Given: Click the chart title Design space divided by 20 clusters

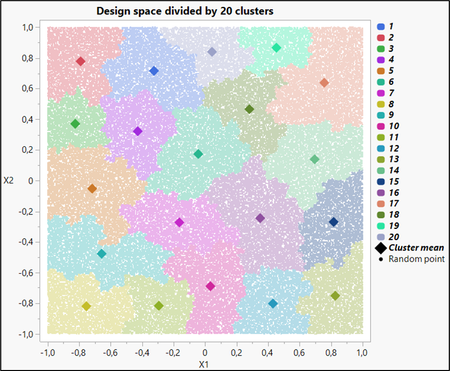Looking at the screenshot, I should [x=185, y=11].
